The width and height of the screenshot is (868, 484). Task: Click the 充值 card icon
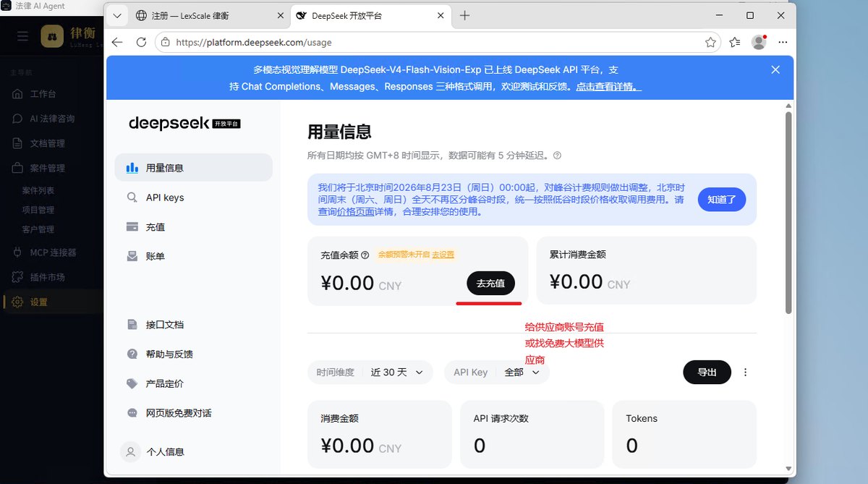132,226
